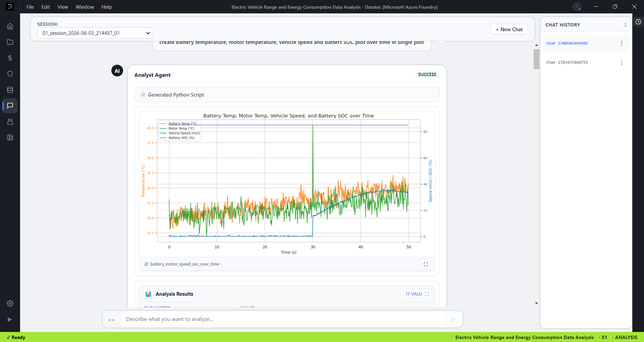Open the Home sidebar icon
The height and width of the screenshot is (342, 644).
pos(10,26)
